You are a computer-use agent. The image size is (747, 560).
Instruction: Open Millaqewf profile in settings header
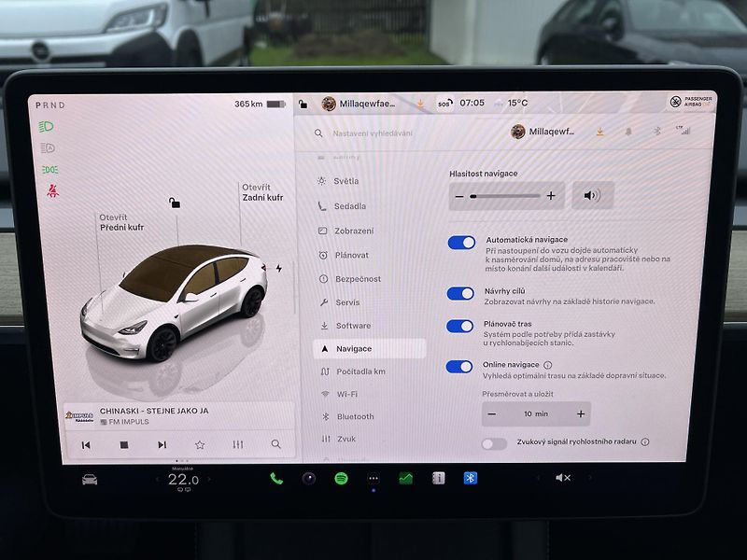pos(543,132)
